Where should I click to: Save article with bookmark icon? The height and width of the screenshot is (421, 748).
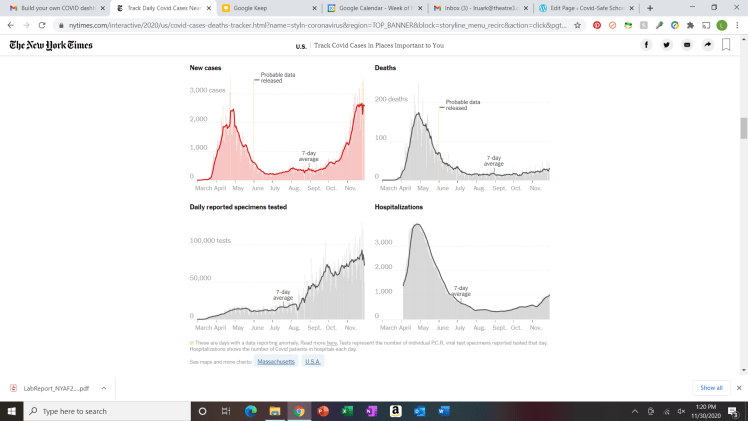727,45
